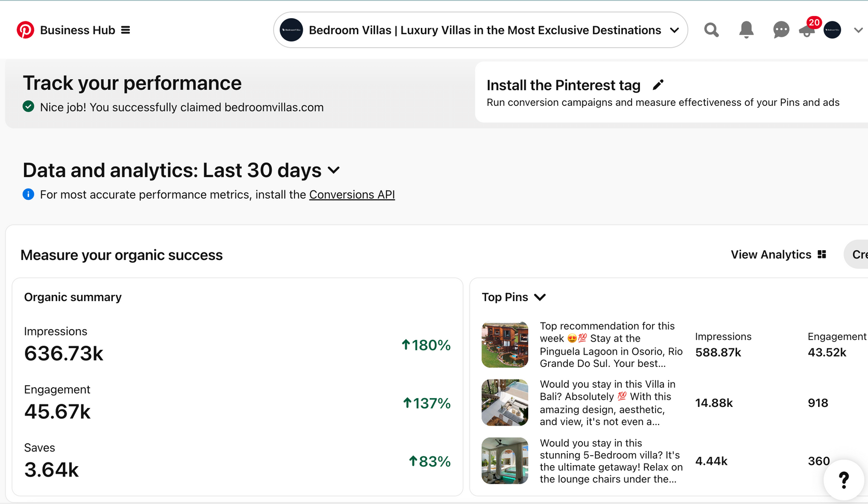Click the pencil edit icon beside Pinterest tag
This screenshot has height=504, width=868.
coord(658,85)
